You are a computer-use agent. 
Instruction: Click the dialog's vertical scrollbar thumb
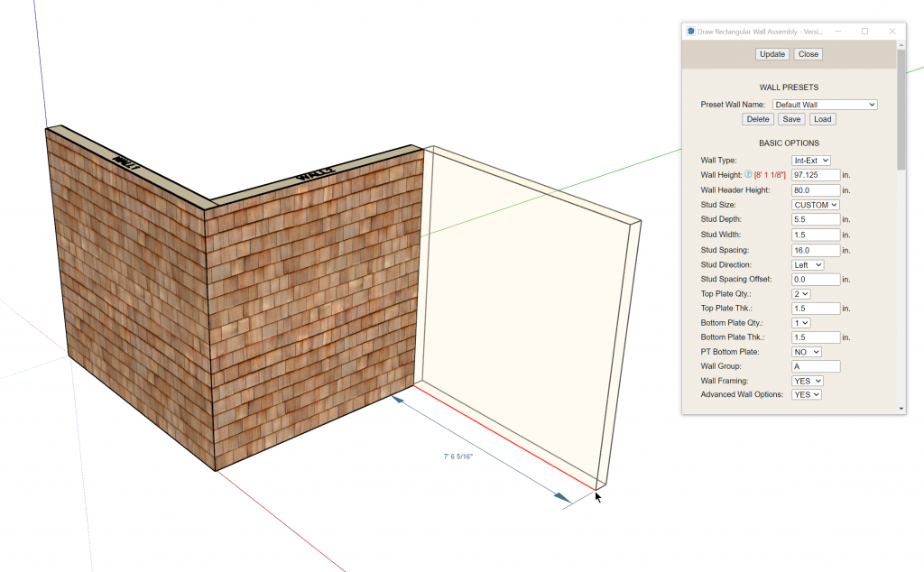click(901, 108)
